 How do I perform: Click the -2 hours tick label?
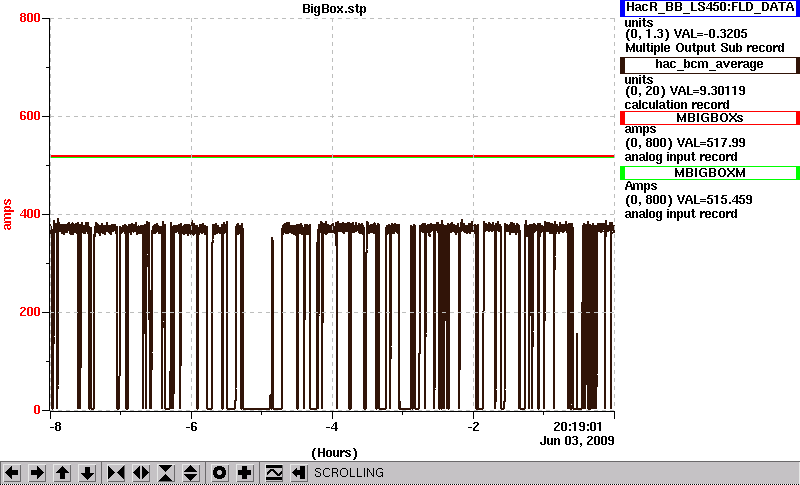(473, 426)
